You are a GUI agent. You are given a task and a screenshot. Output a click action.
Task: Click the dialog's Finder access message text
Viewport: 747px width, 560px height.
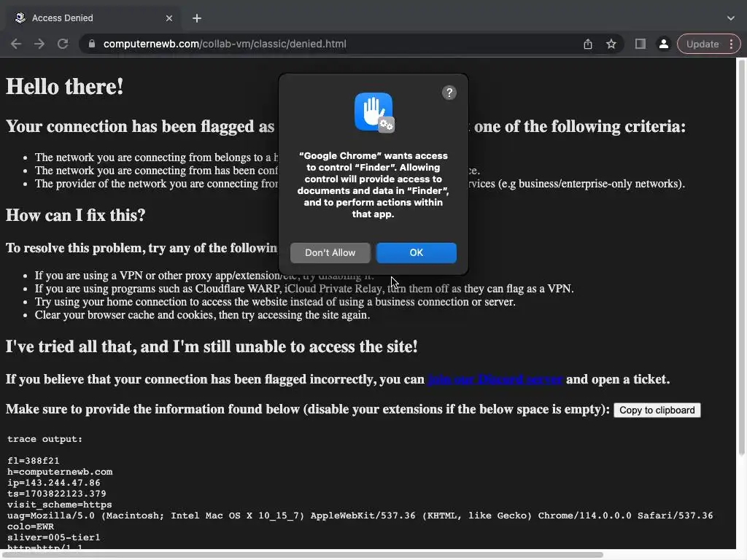(x=373, y=184)
